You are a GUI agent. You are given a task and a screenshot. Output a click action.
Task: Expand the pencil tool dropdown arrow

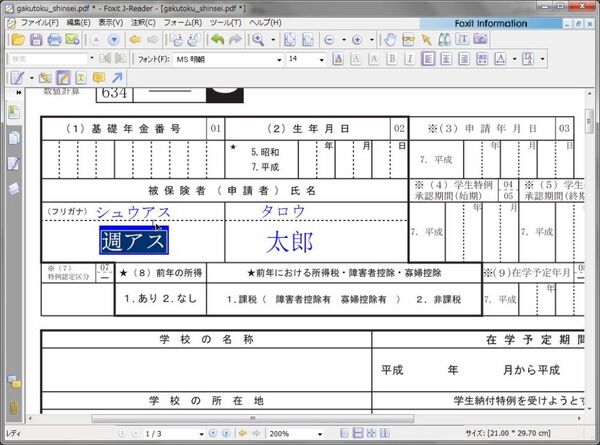(32, 78)
